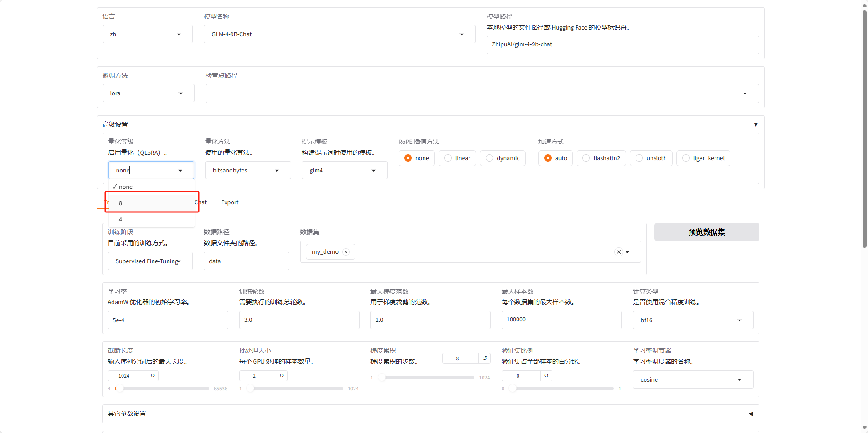
Task: Click the 截断长度 slider track
Action: (163, 389)
